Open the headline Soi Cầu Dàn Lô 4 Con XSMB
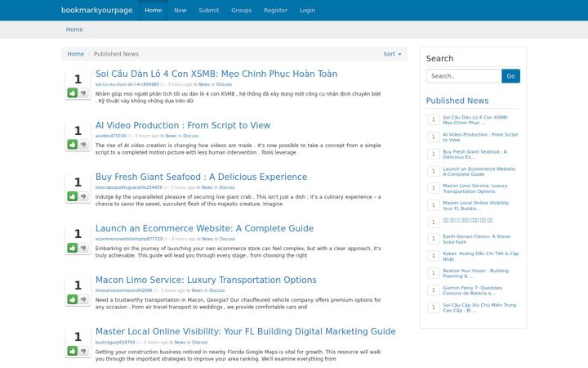This screenshot has height=368, width=588. pos(216,74)
